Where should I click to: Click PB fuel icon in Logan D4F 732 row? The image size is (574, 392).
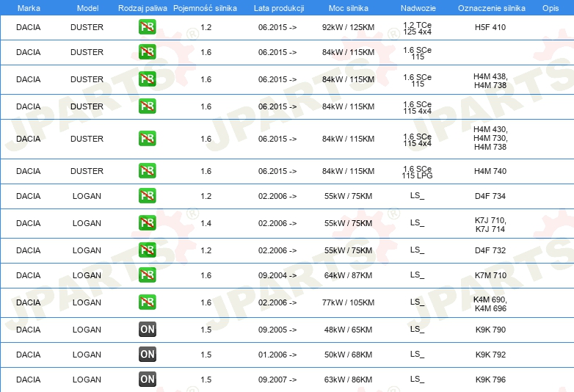pyautogui.click(x=147, y=250)
